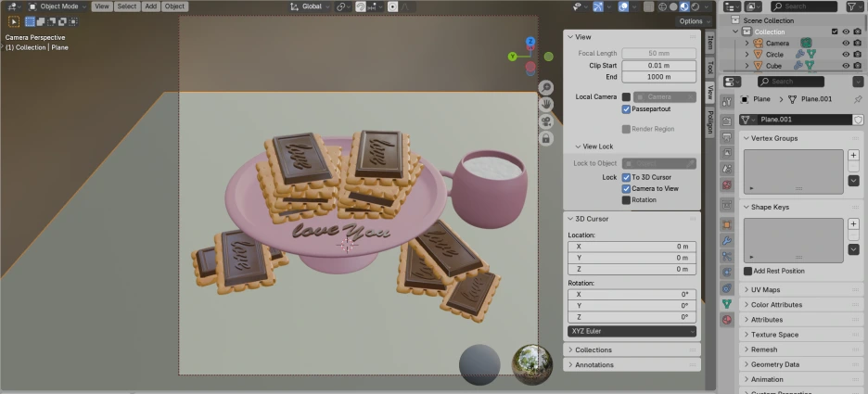Toggle X-ray view icon
The height and width of the screenshot is (394, 868).
[x=649, y=6]
